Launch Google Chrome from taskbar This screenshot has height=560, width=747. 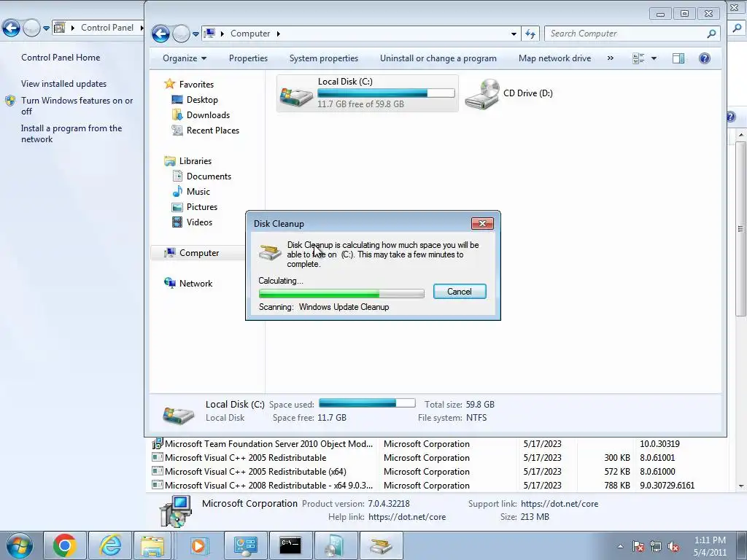tap(65, 545)
